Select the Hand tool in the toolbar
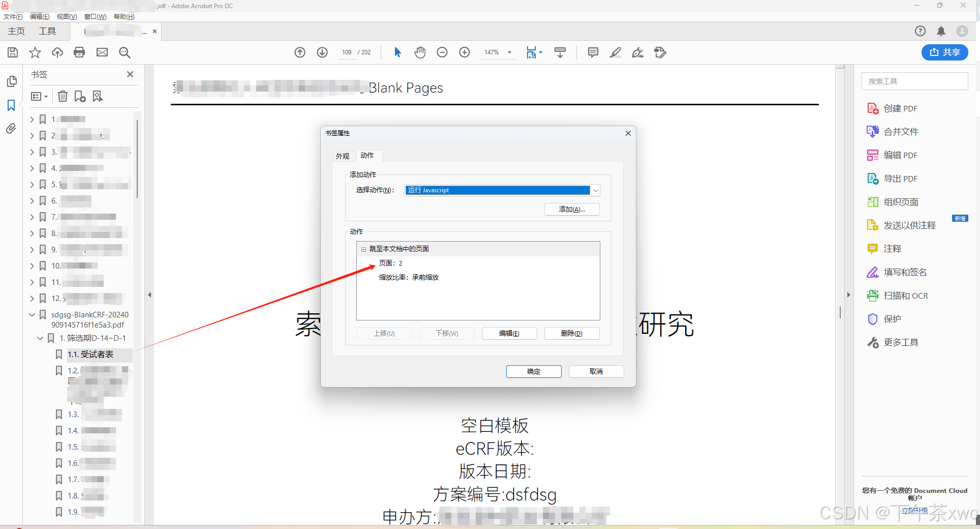 (420, 52)
